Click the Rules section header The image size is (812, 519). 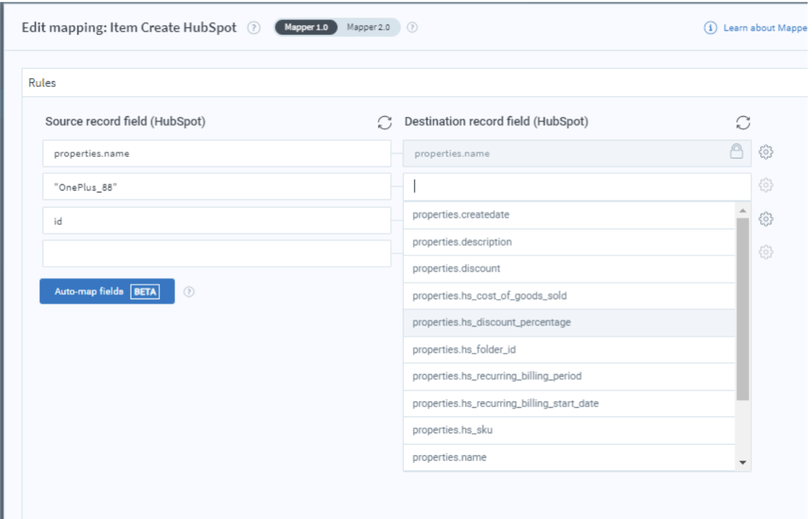point(417,83)
